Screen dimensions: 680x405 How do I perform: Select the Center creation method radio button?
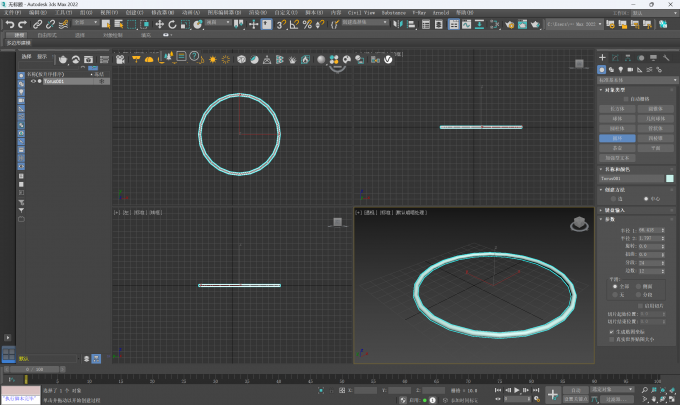[645, 198]
